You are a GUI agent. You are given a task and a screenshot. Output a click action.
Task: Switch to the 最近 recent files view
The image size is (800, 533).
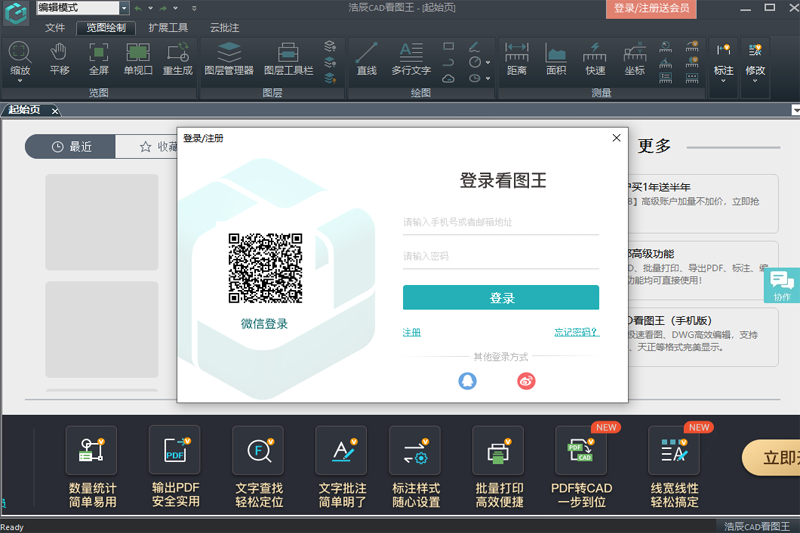(70, 147)
